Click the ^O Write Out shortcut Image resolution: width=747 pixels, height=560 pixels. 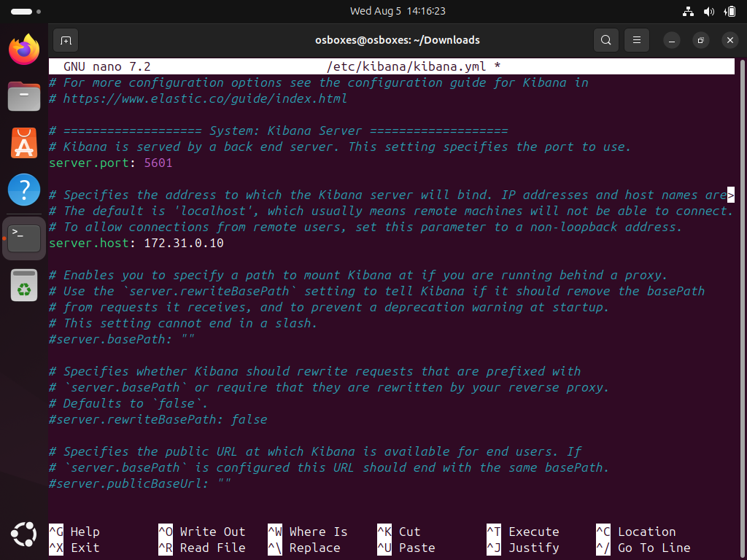202,532
